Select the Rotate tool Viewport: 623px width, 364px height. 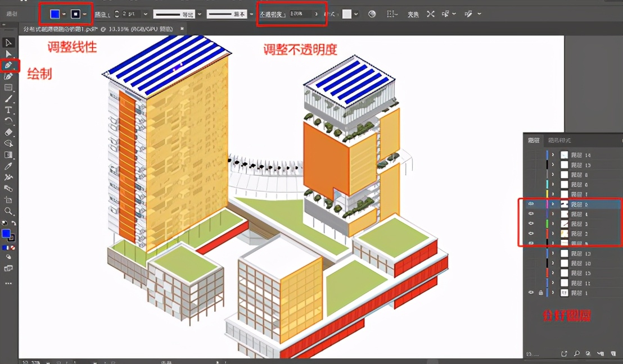pos(8,121)
